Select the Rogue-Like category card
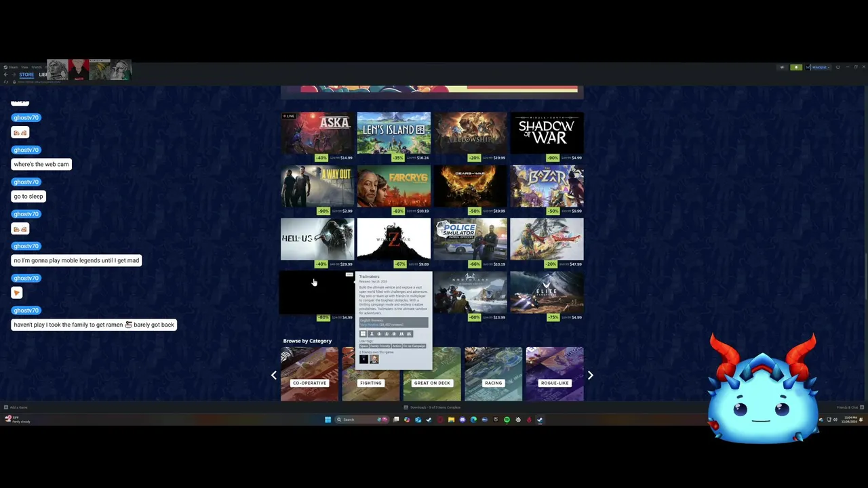The image size is (868, 488). (x=555, y=374)
